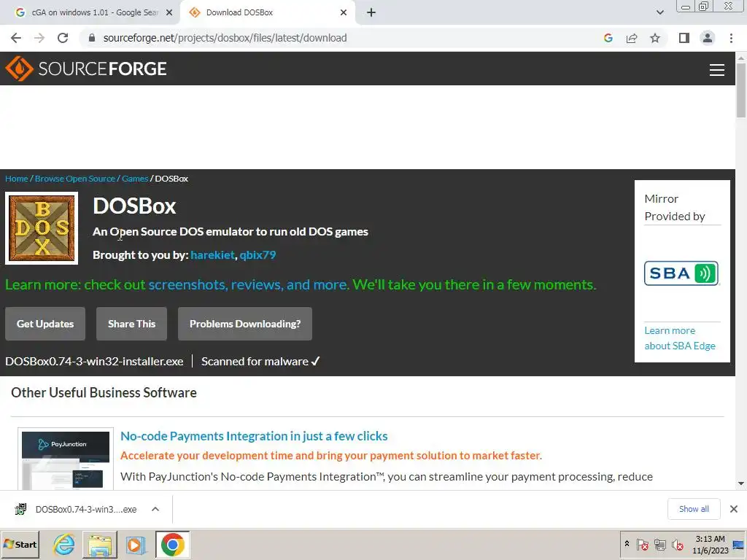Click DOSBox0.74-3-win32-installer.exe filename text
The height and width of the screenshot is (560, 747).
pos(94,362)
